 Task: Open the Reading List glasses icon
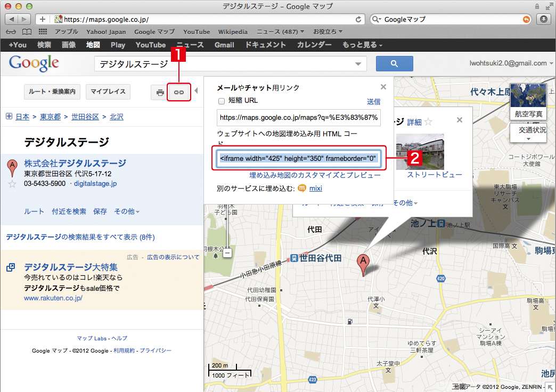[x=11, y=32]
